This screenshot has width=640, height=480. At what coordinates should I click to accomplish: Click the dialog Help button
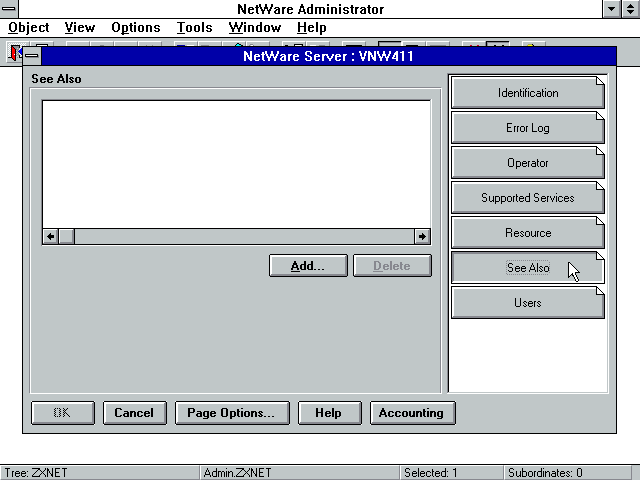point(329,413)
